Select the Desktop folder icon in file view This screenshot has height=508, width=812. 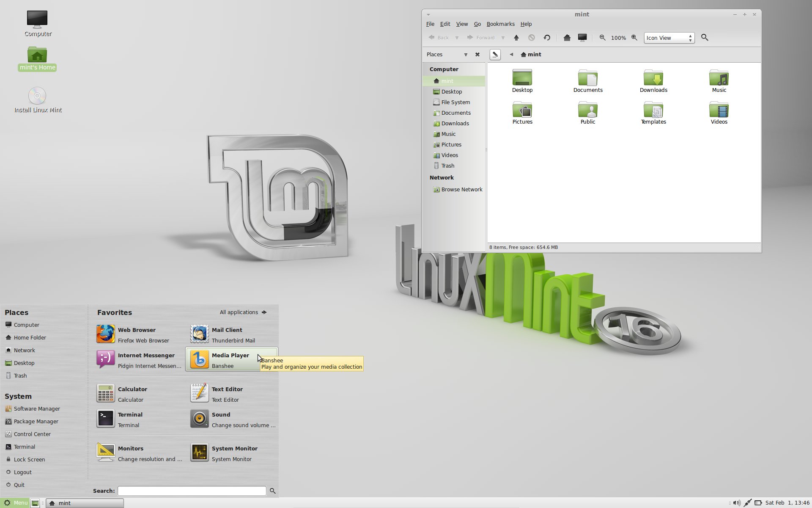pyautogui.click(x=522, y=81)
